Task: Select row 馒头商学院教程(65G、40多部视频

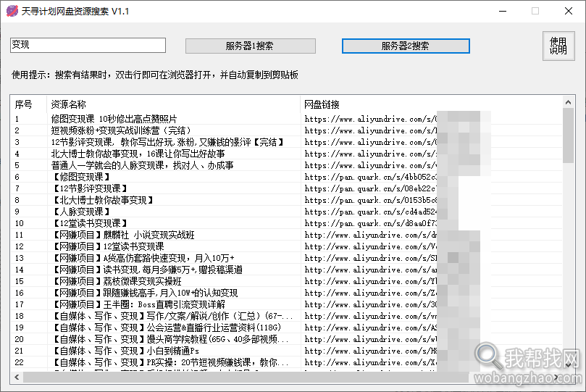Action: pos(287,339)
